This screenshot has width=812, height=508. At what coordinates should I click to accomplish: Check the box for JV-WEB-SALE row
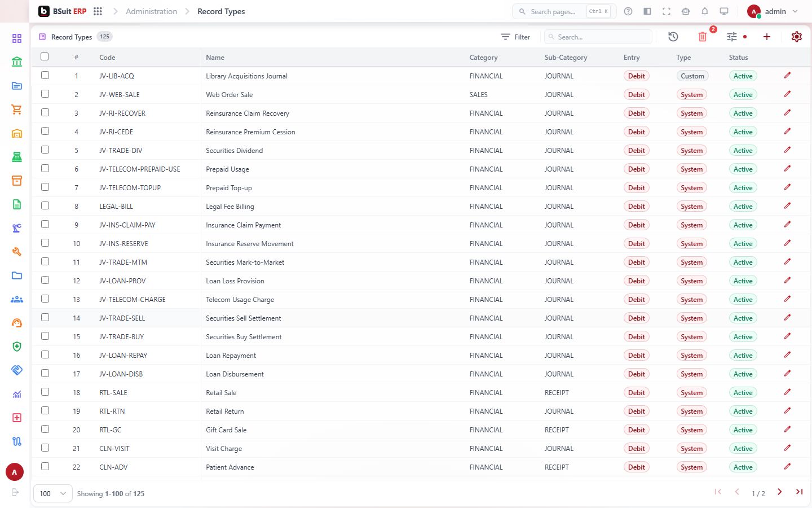pyautogui.click(x=45, y=94)
